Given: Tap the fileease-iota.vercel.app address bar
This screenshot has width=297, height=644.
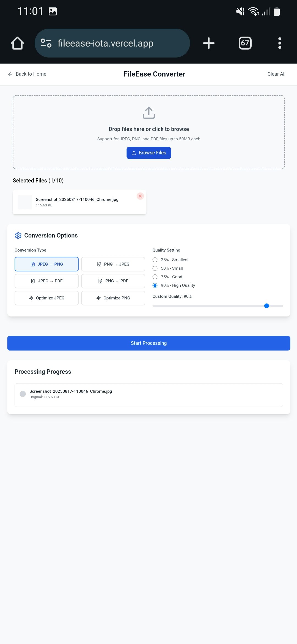Looking at the screenshot, I should 112,43.
